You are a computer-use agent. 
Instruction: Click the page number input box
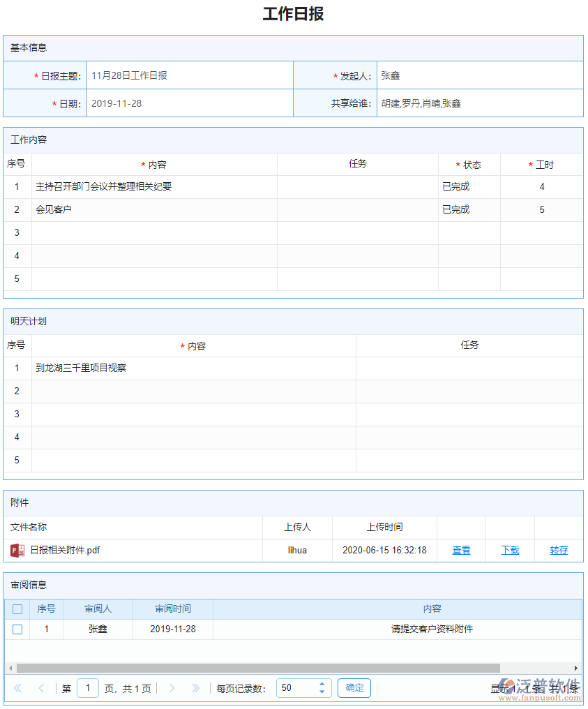[88, 688]
